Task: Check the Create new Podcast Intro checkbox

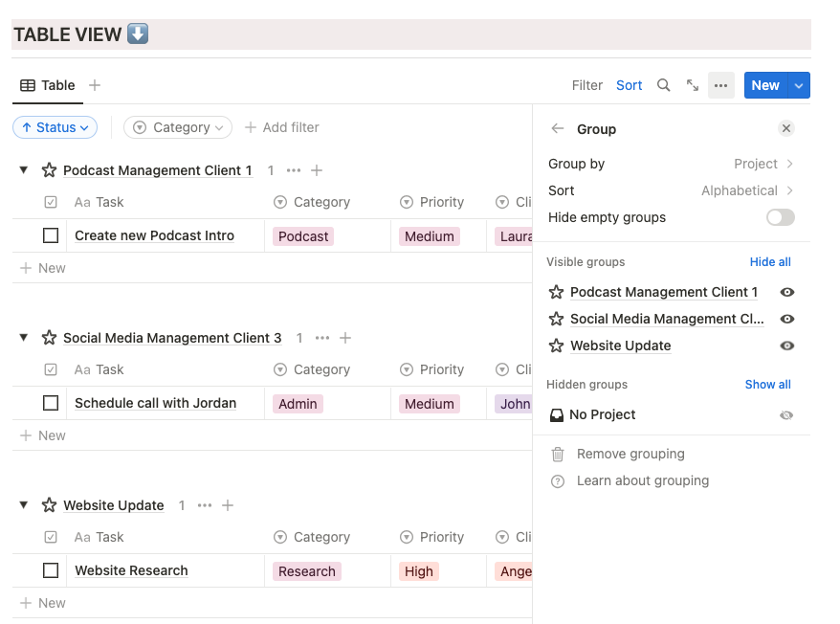Action: click(51, 235)
